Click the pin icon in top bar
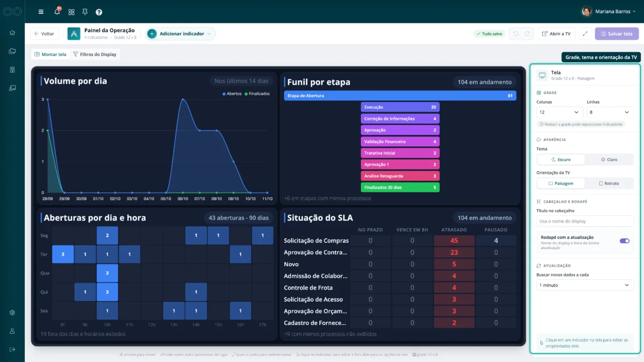 (x=85, y=12)
